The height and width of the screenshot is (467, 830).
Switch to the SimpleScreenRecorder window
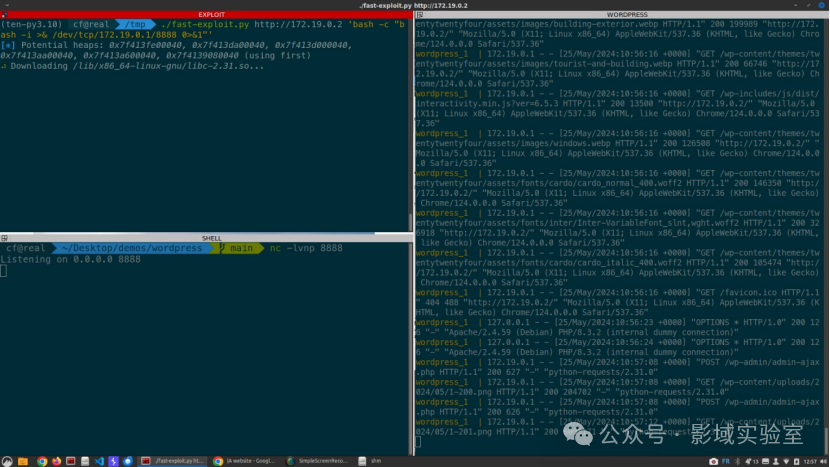click(x=317, y=461)
